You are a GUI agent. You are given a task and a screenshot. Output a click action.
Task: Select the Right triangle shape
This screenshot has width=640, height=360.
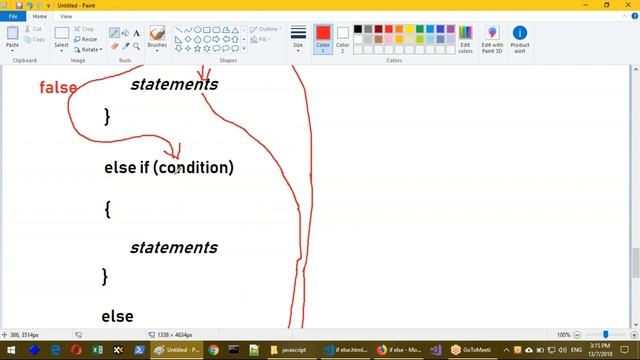tap(179, 39)
